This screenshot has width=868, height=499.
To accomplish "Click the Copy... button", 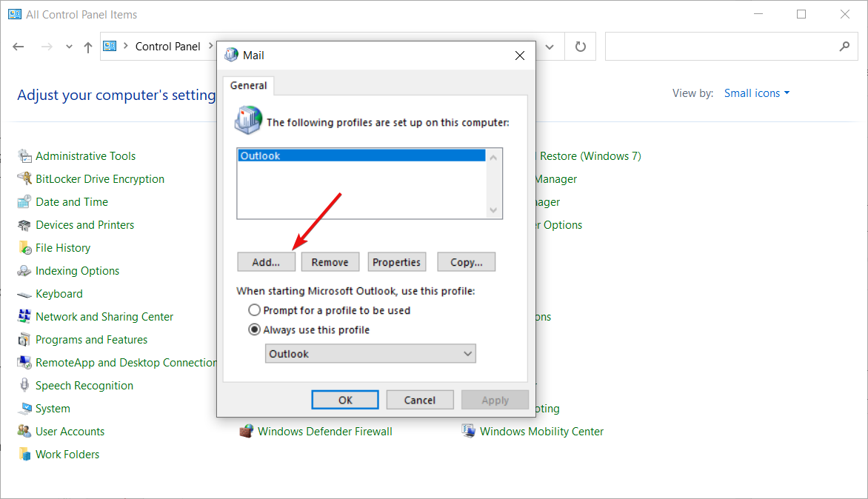I will pyautogui.click(x=466, y=262).
